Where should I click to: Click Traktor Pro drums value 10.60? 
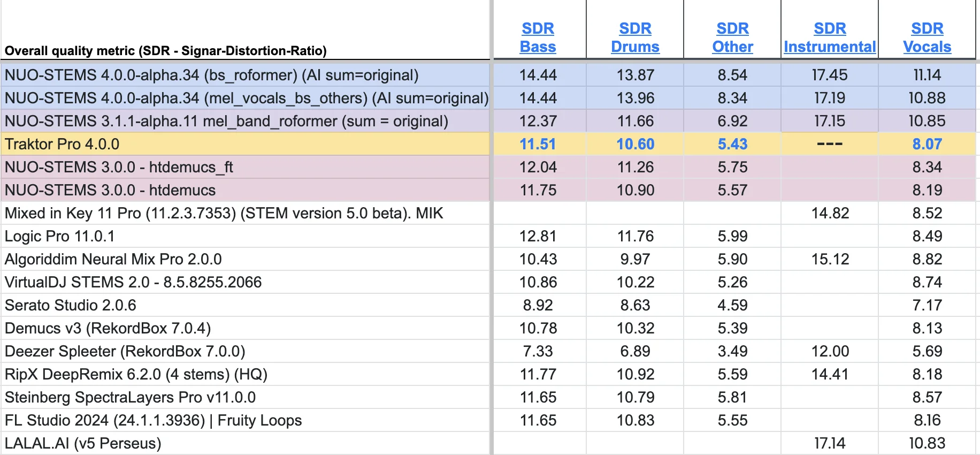tap(635, 144)
